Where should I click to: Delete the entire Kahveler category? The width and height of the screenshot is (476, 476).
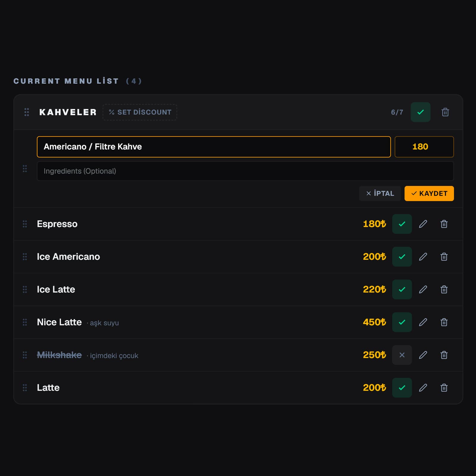pyautogui.click(x=445, y=112)
